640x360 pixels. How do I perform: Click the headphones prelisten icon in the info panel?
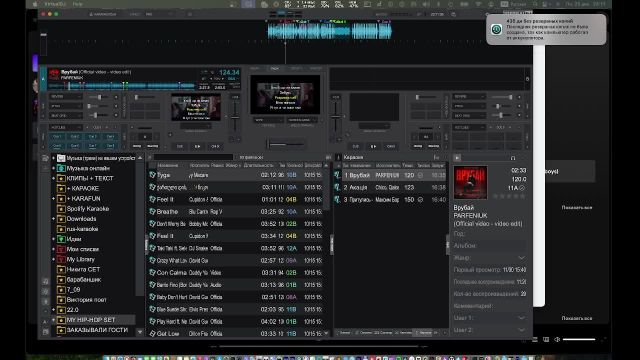click(513, 158)
